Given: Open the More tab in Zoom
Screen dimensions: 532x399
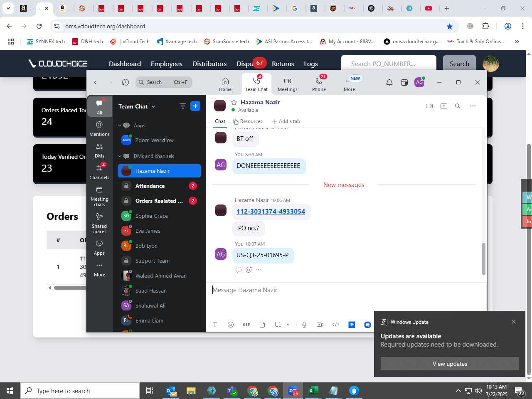Looking at the screenshot, I should click(x=350, y=84).
